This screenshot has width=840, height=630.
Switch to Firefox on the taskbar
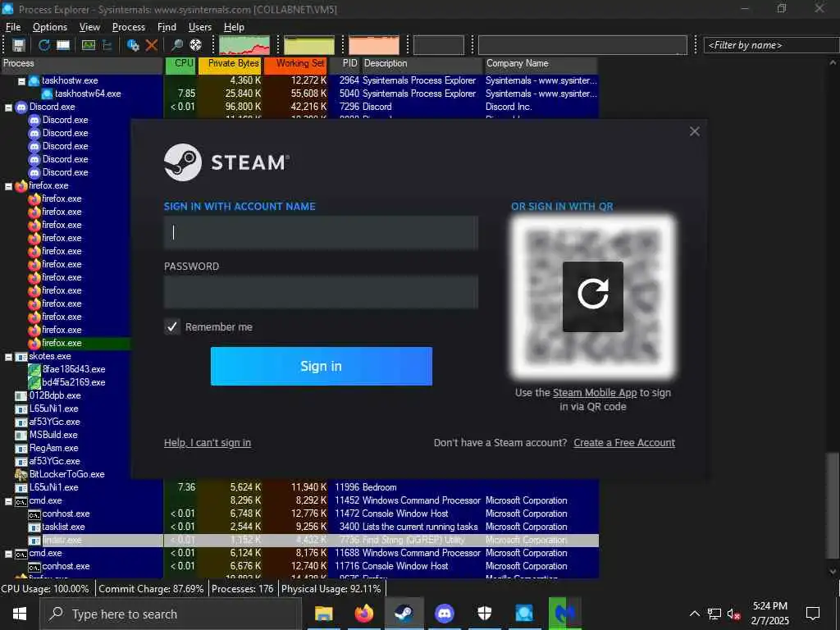point(363,614)
